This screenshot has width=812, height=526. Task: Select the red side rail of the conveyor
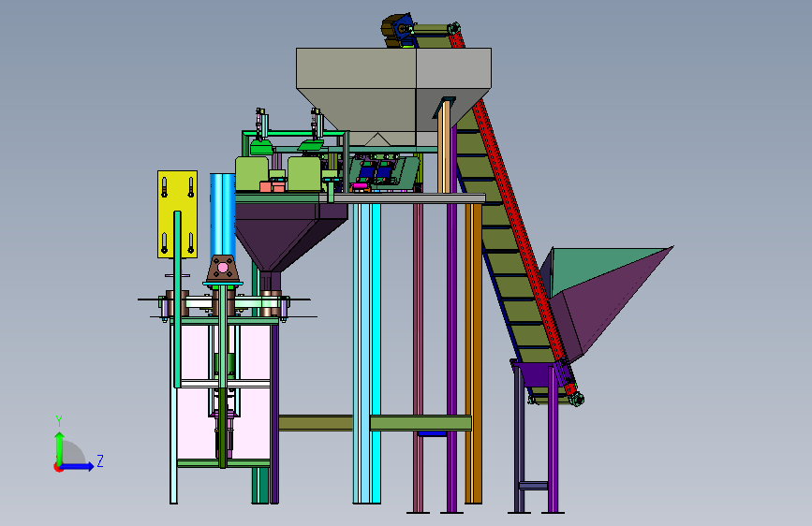click(512, 207)
